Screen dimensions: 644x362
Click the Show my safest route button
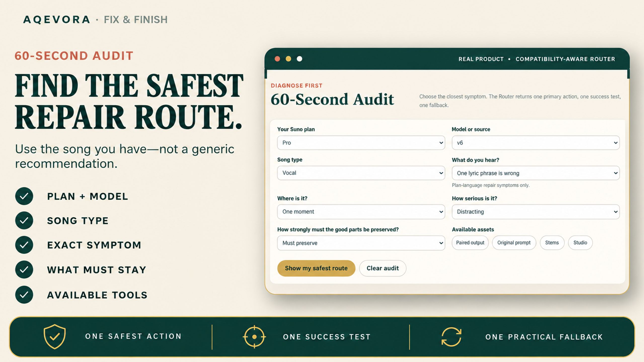pos(316,268)
